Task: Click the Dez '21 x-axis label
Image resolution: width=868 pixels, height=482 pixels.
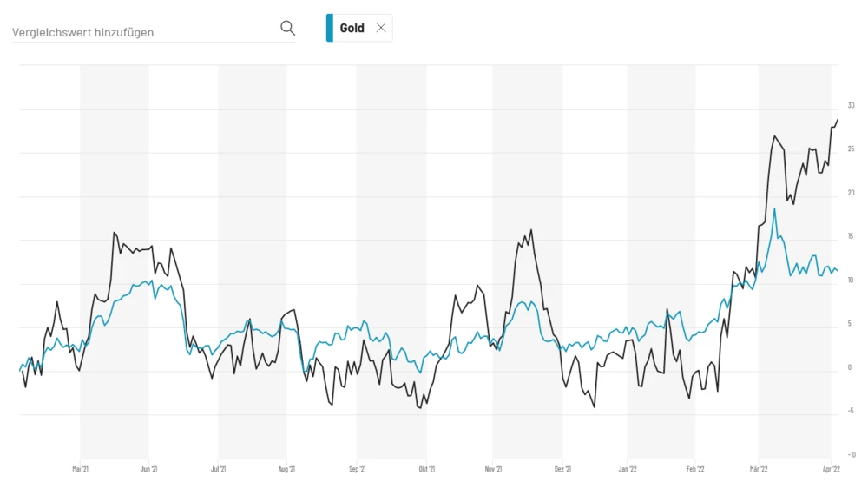Action: coord(562,468)
